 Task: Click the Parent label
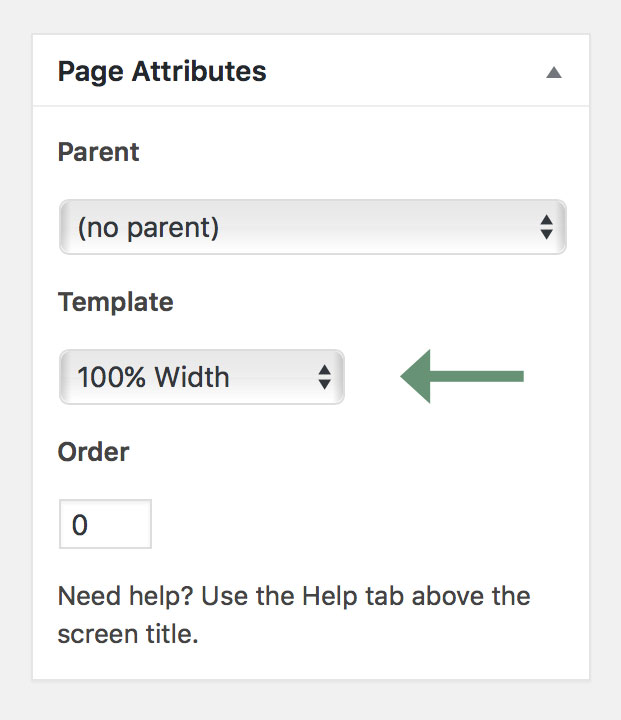(x=98, y=152)
